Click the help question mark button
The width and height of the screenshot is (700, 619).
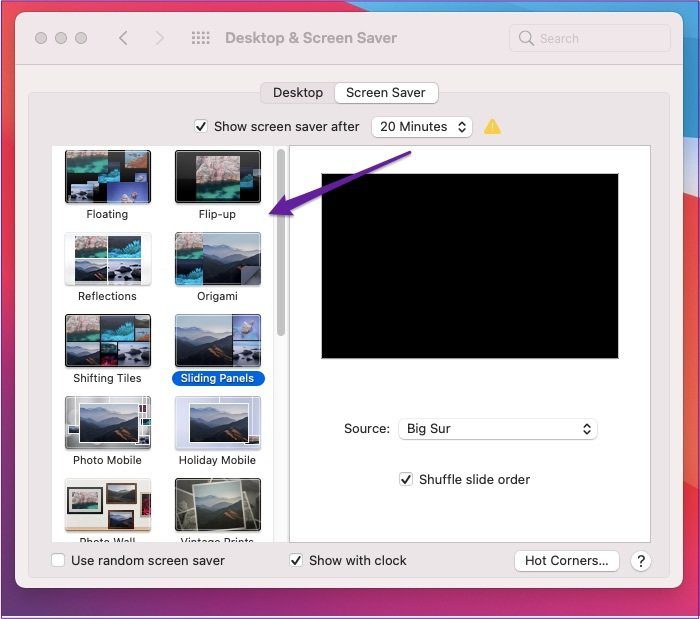point(641,561)
